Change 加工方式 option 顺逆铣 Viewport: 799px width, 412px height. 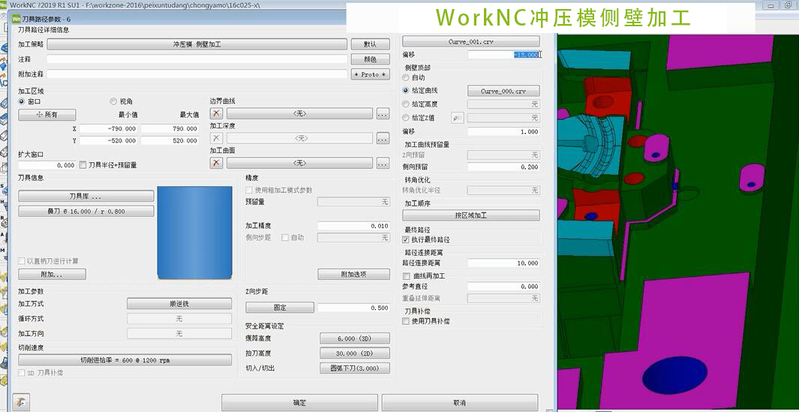(179, 304)
